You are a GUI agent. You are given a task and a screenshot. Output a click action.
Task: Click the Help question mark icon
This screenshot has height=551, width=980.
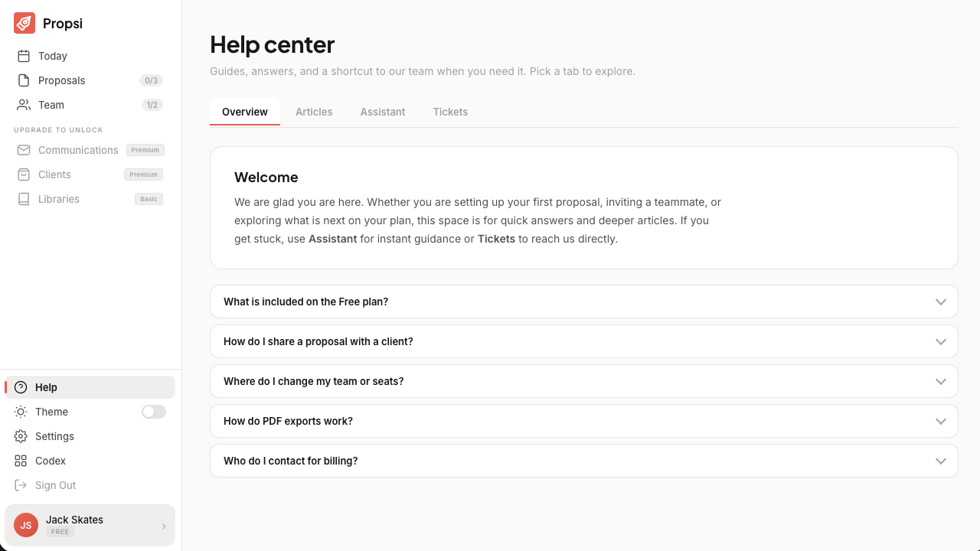(21, 387)
